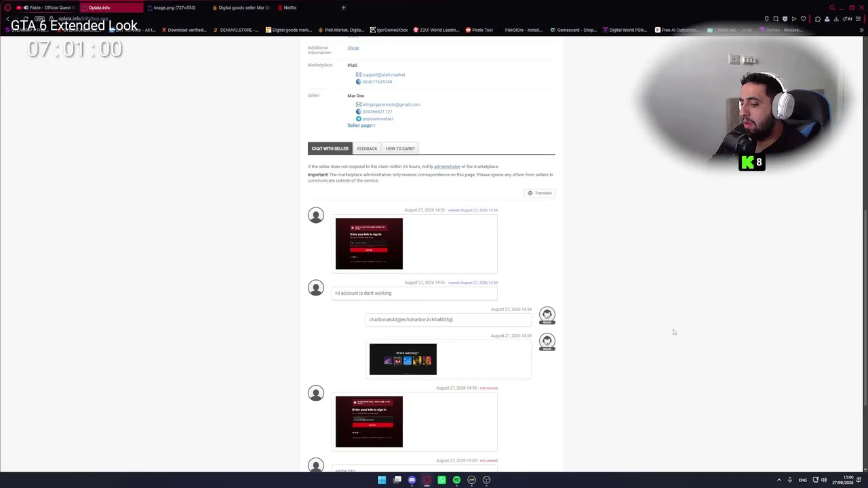The height and width of the screenshot is (488, 868).
Task: Switch to the image.png browser tab
Action: click(176, 7)
